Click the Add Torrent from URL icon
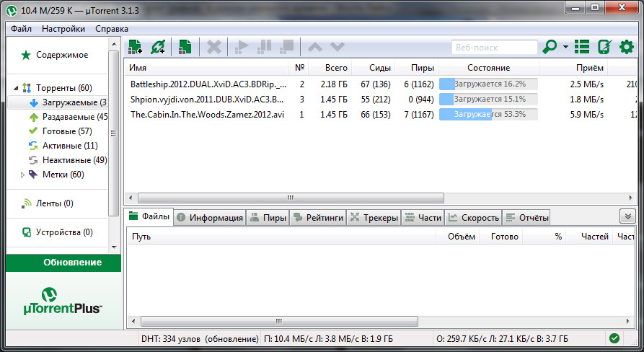 [158, 47]
